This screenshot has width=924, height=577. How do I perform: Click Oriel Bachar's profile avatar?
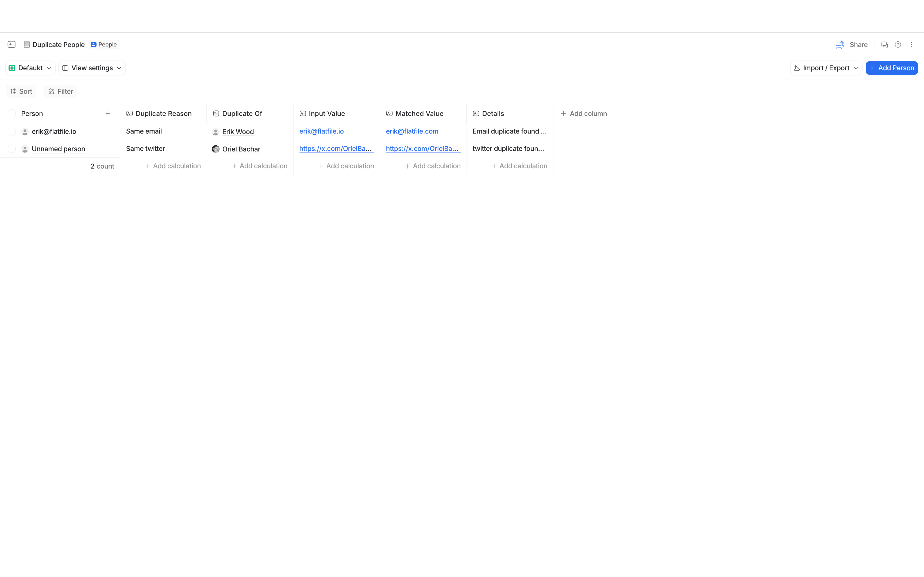216,149
